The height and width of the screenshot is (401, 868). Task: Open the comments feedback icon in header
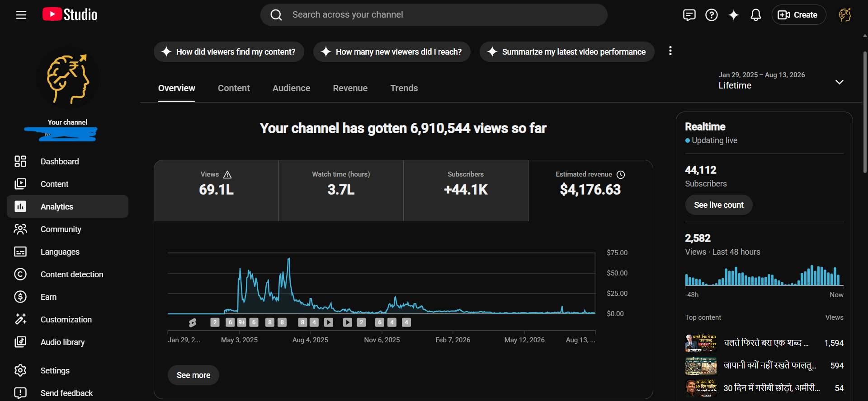coord(689,15)
